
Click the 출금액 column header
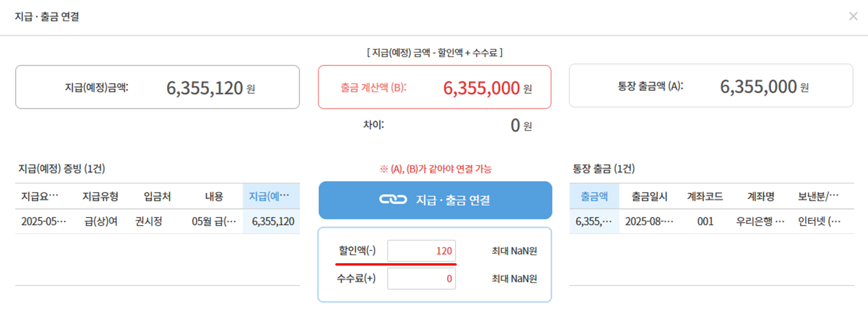point(594,196)
